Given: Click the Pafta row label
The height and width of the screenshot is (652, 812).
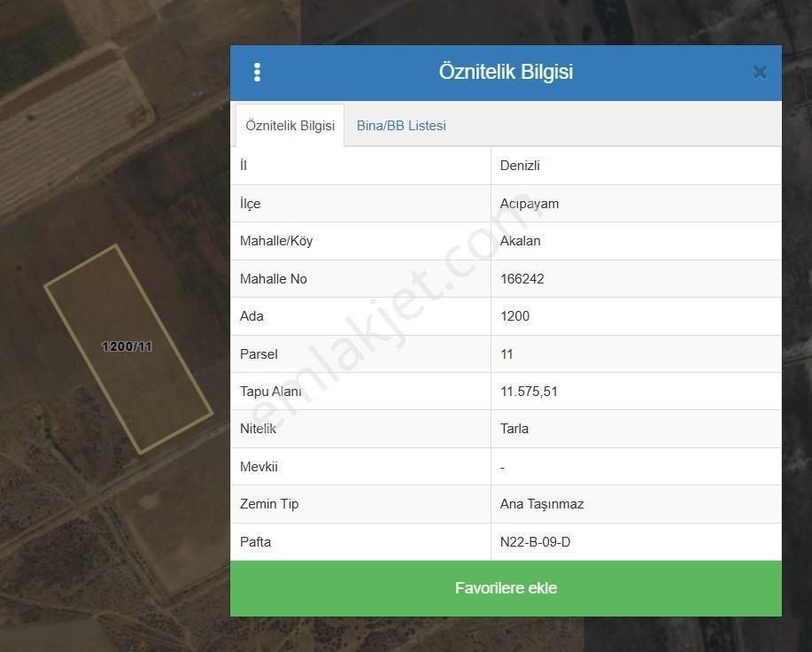Looking at the screenshot, I should click(255, 541).
